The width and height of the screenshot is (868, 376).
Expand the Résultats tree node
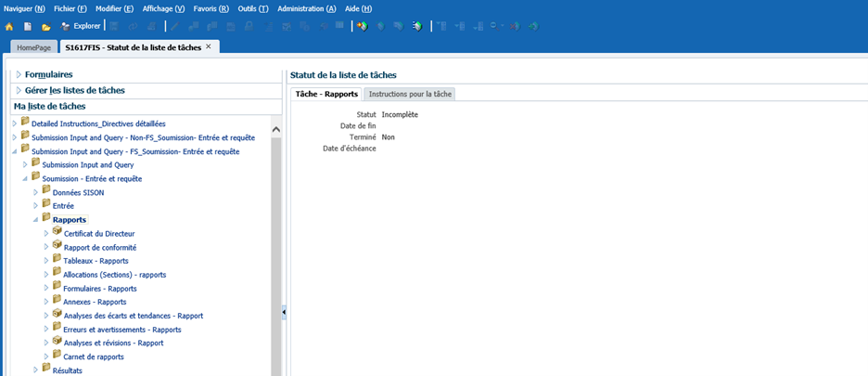pos(36,370)
